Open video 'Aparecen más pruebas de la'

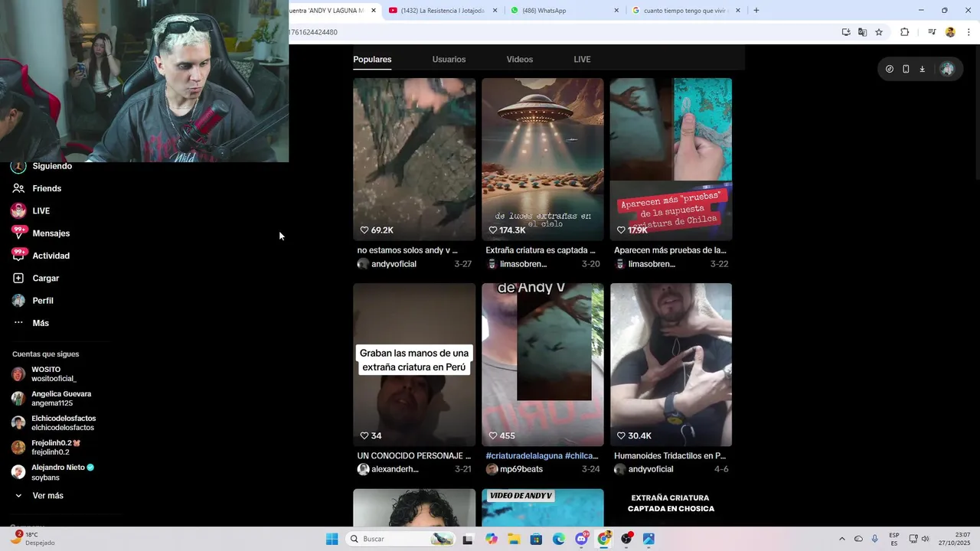(671, 159)
